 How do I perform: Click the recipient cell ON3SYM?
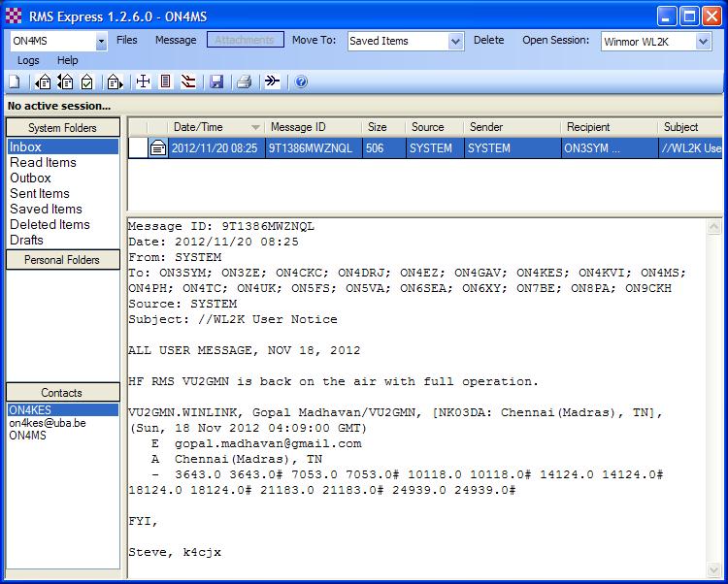[610, 148]
